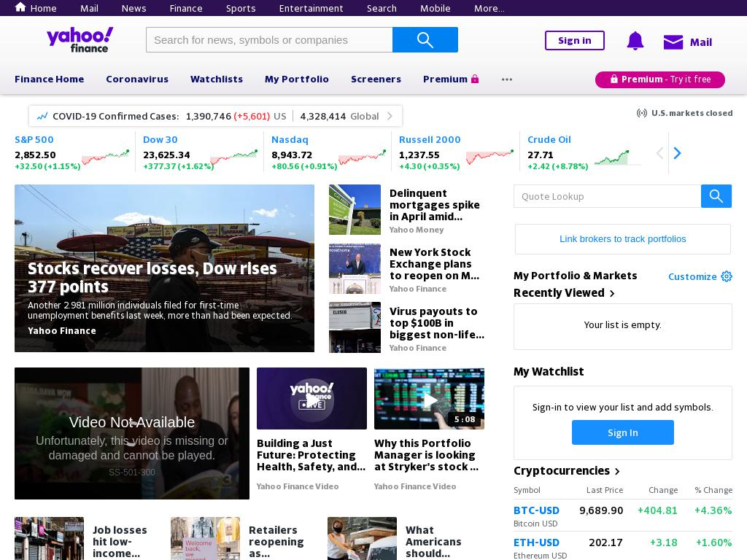Click the S&P 500 sparkline chart
This screenshot has height=560, width=747.
click(x=106, y=157)
